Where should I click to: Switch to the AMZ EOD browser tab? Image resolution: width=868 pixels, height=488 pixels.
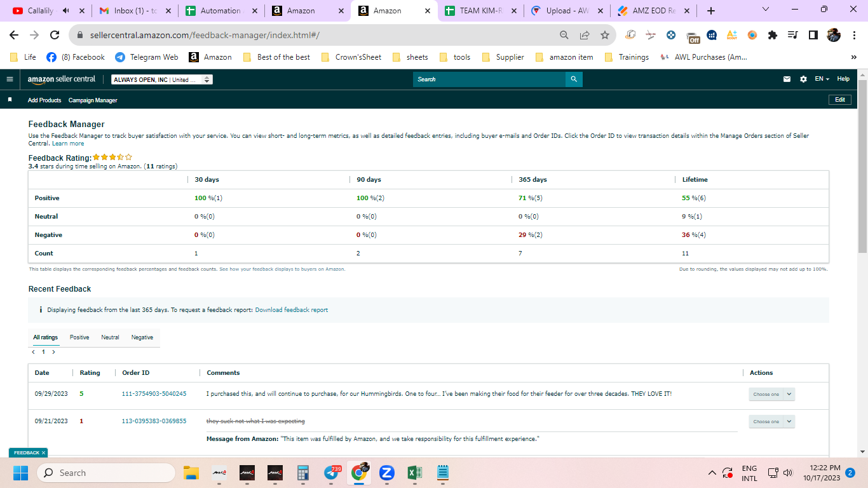tap(653, 11)
